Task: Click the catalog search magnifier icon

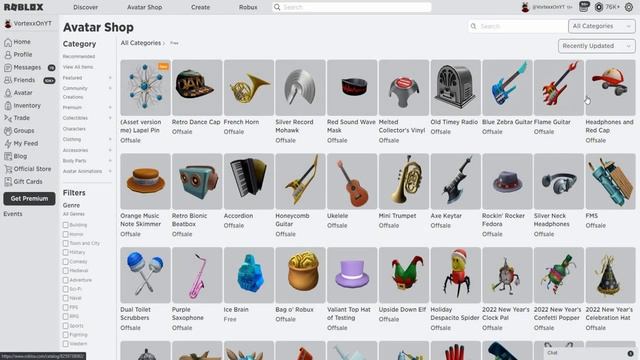Action: click(473, 26)
